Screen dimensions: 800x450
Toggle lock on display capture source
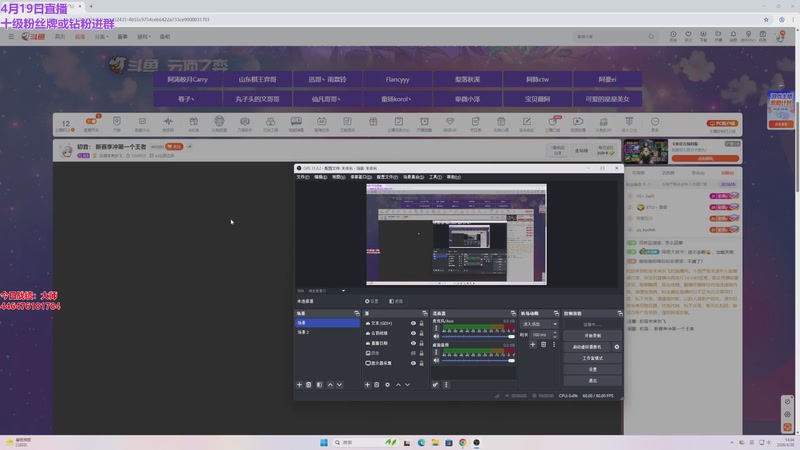click(421, 363)
